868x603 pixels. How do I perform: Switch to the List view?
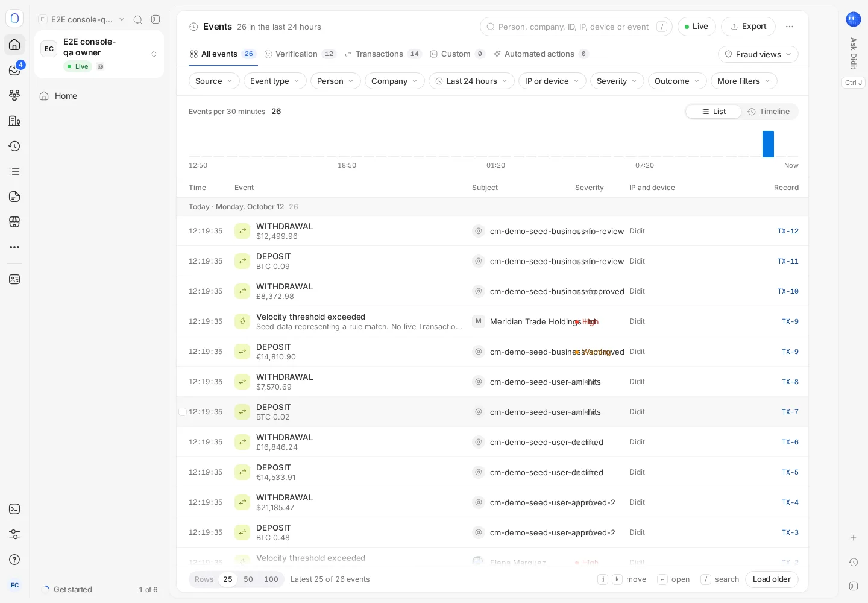(x=714, y=112)
